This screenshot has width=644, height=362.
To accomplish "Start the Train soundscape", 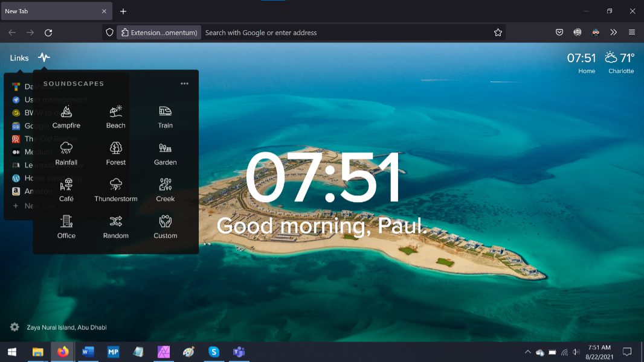I will [165, 117].
